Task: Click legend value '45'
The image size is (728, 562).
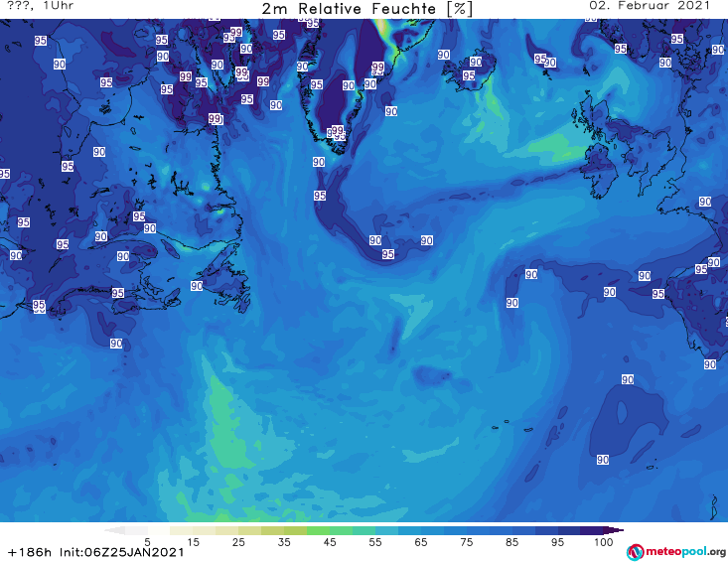Action: [330, 542]
